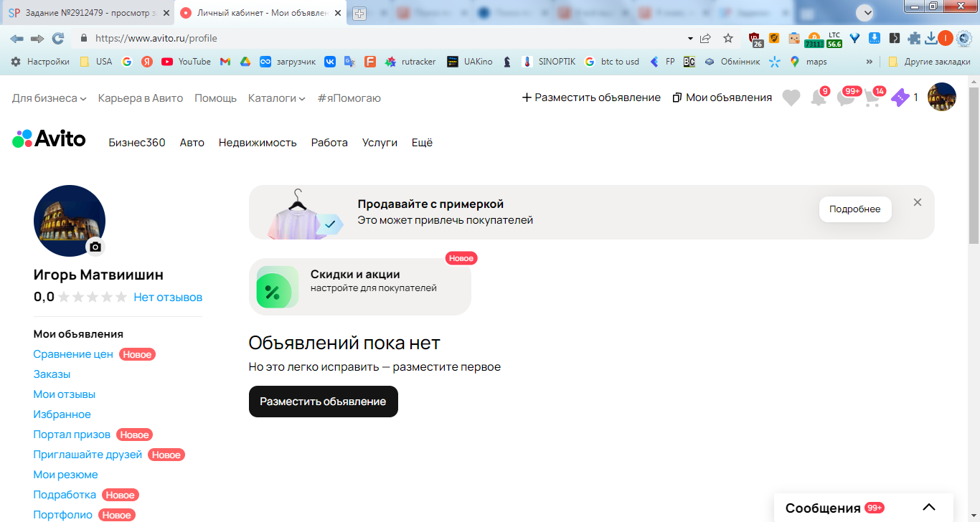
Task: Click Подробнее on the примерка banner
Action: 855,209
